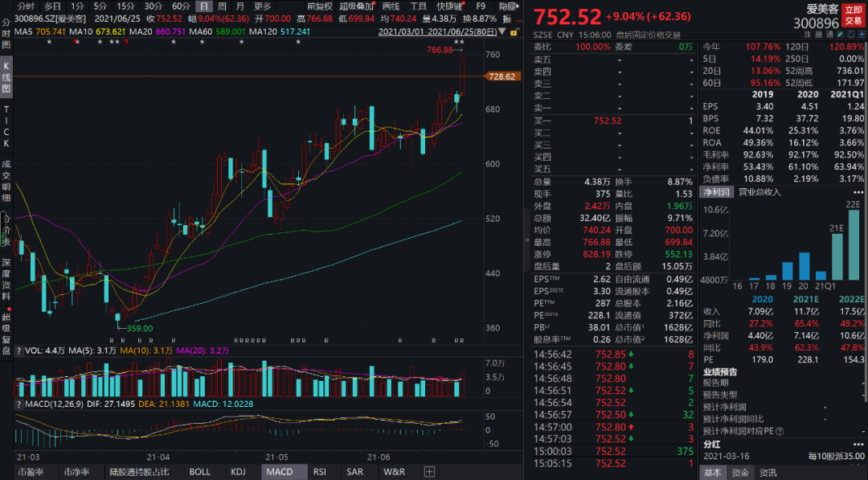
Task: Select the 月 monthly period
Action: point(240,6)
